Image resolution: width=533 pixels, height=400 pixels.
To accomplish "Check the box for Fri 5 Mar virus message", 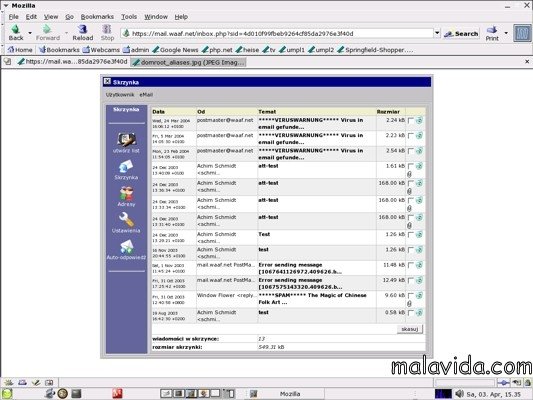I will pyautogui.click(x=411, y=136).
